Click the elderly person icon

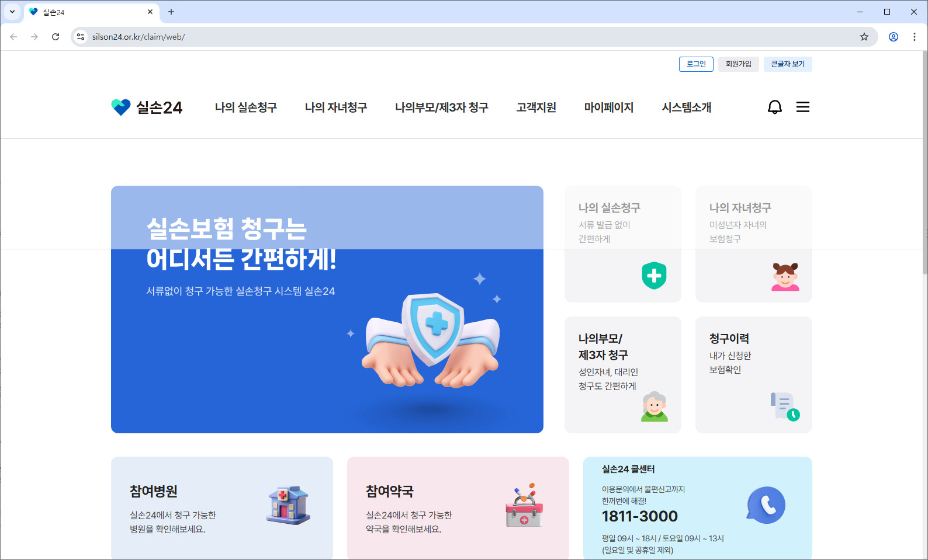[655, 406]
